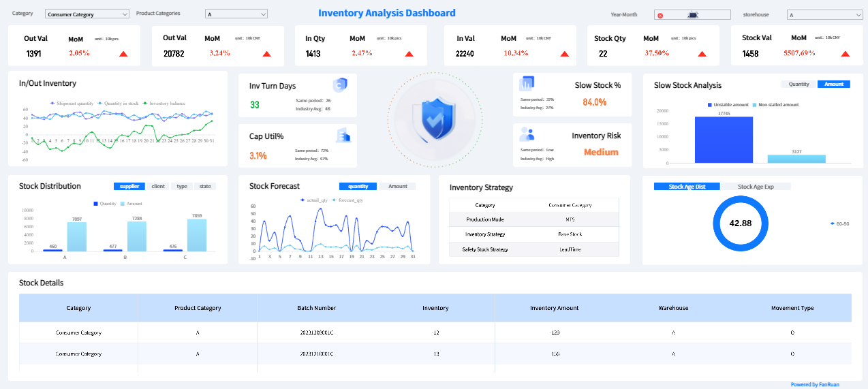Screen dimensions: 868x389
Task: Click the Inventory Risk people icon
Action: (x=527, y=134)
